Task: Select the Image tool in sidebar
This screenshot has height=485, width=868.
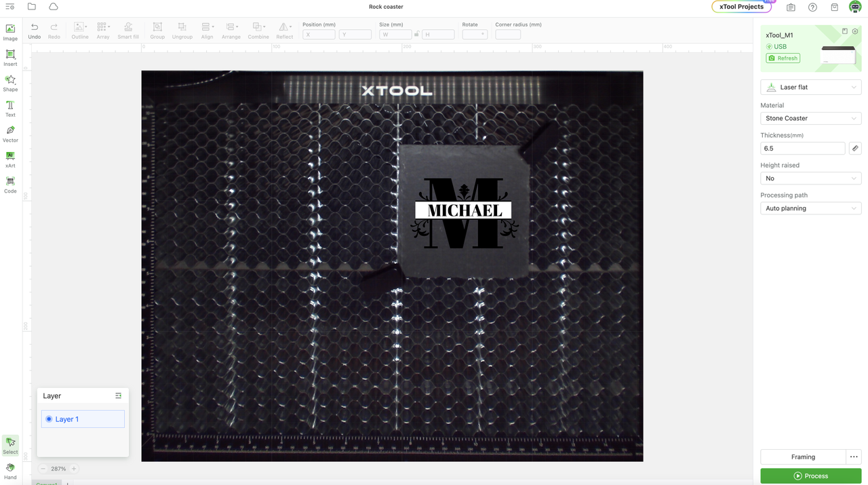Action: (x=10, y=33)
